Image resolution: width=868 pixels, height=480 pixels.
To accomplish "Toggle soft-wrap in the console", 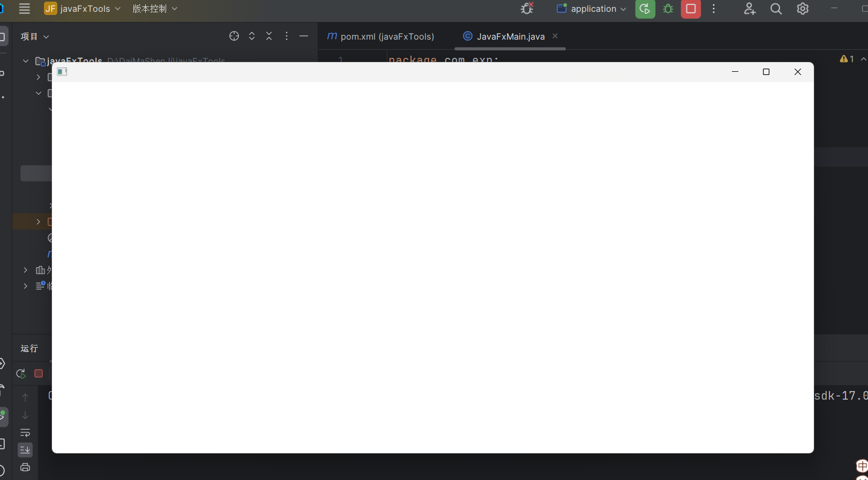I will 25,432.
